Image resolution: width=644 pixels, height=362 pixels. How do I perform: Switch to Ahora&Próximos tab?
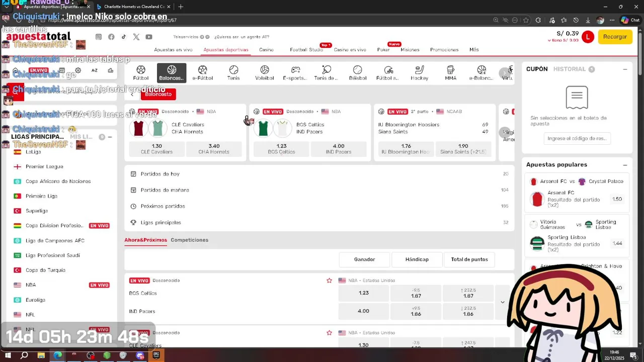tap(145, 240)
